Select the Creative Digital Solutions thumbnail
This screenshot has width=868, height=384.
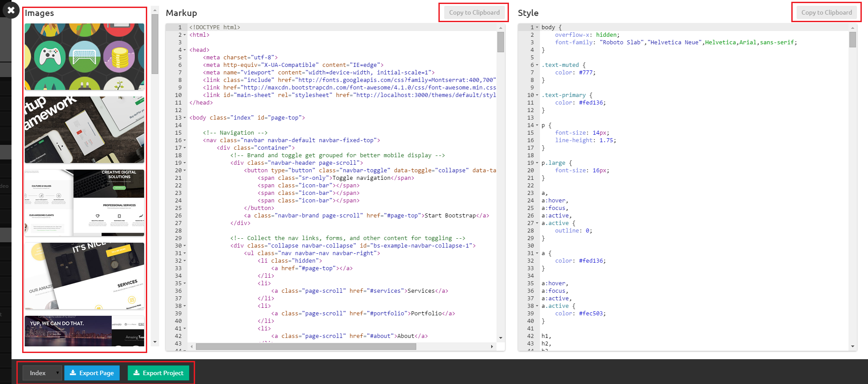84,203
